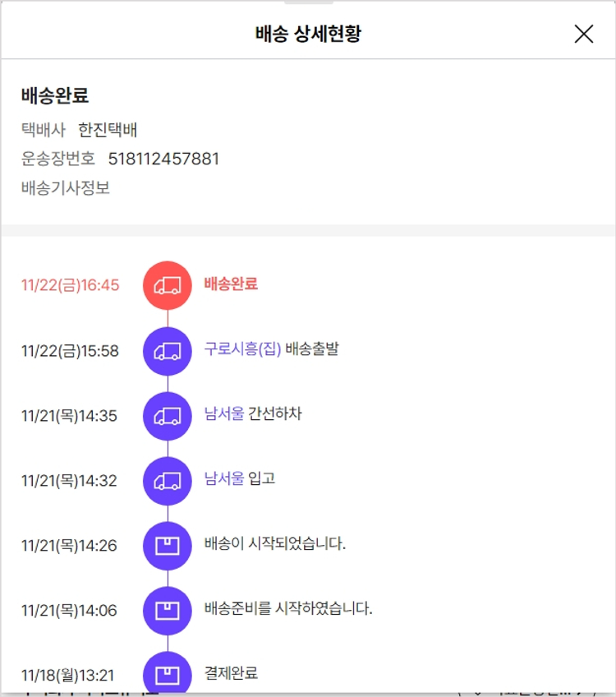Click the red 배송완료 truck icon
The width and height of the screenshot is (616, 697).
coord(168,285)
